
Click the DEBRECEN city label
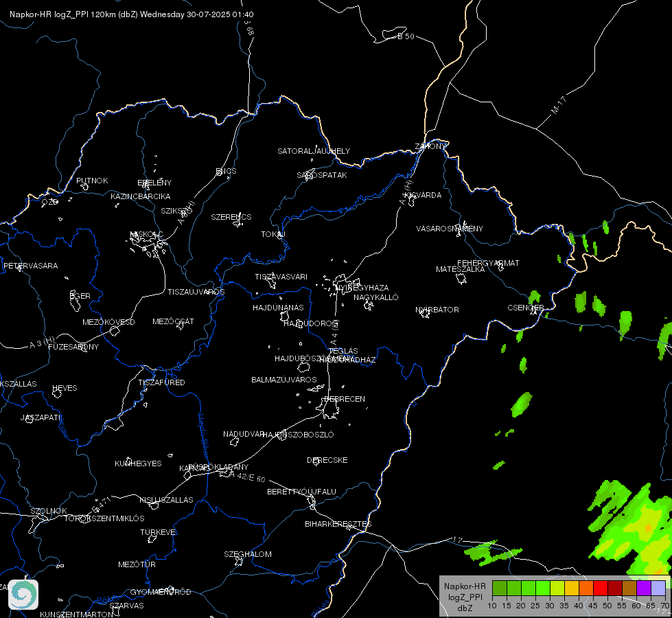(x=345, y=399)
